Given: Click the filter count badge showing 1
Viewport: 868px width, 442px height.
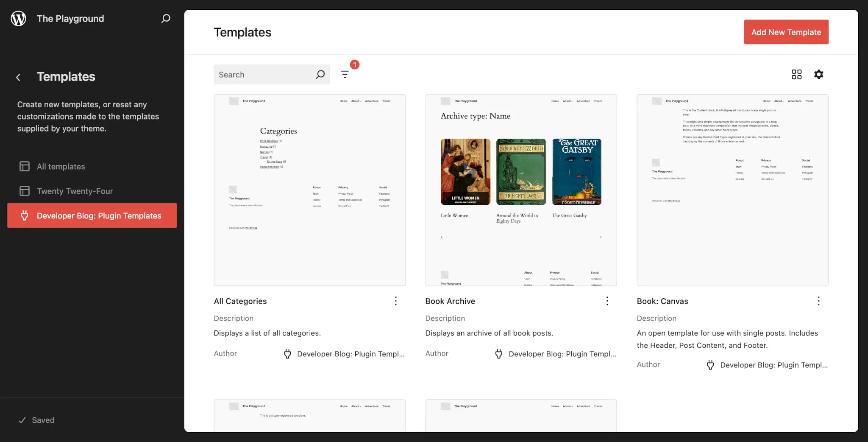Looking at the screenshot, I should click(x=355, y=64).
